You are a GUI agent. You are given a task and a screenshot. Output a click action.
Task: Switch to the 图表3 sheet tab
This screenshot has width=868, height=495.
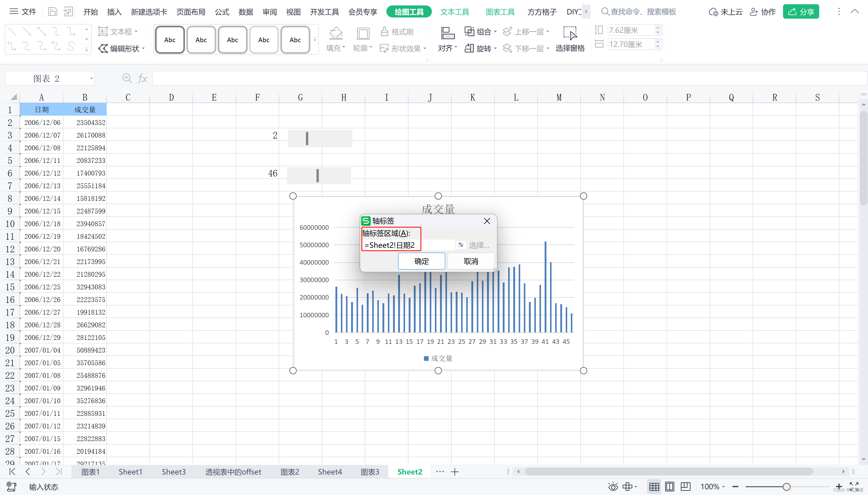(370, 472)
